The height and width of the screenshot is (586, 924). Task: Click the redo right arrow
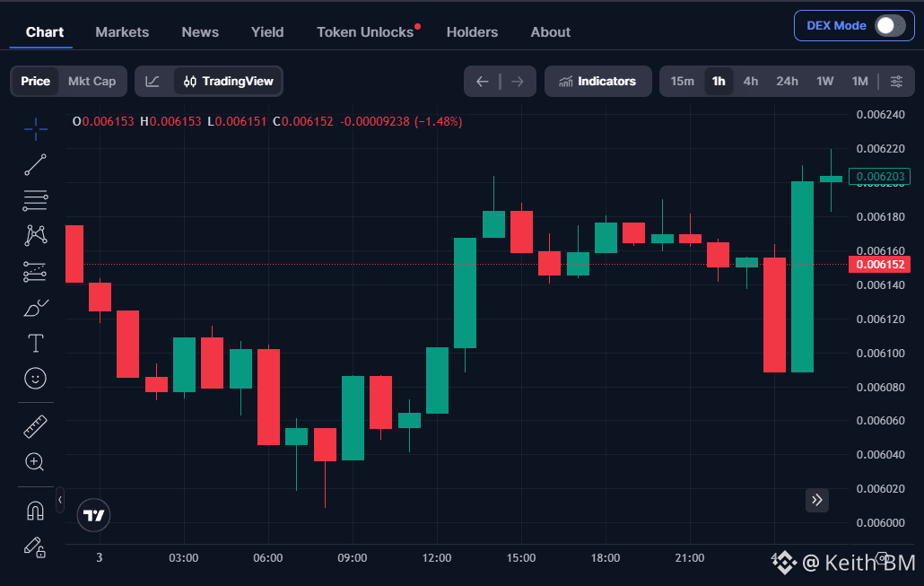[518, 82]
